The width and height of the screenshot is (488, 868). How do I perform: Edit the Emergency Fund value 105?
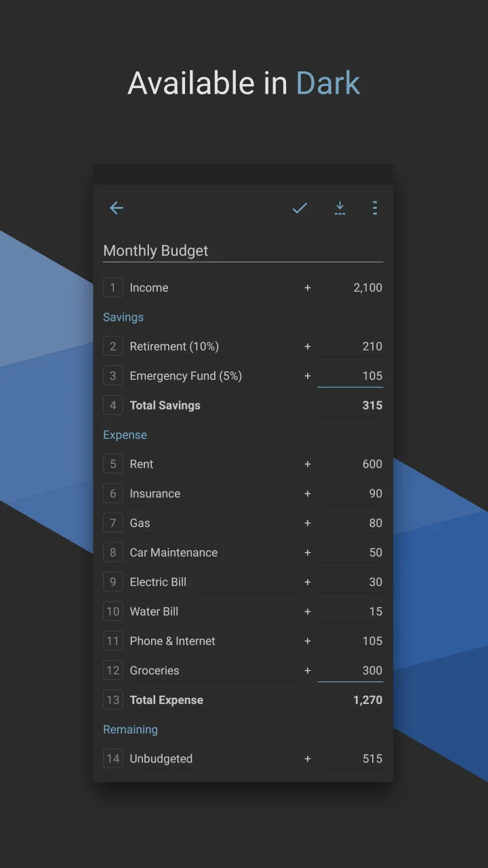[x=351, y=376]
